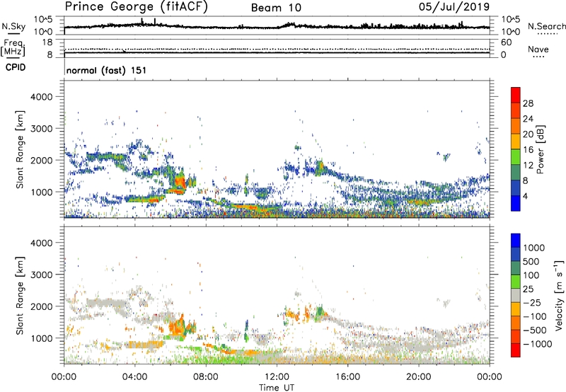The height and width of the screenshot is (392, 566).
Task: Click the '-100' velocity colorbar tick value
Action: point(535,316)
